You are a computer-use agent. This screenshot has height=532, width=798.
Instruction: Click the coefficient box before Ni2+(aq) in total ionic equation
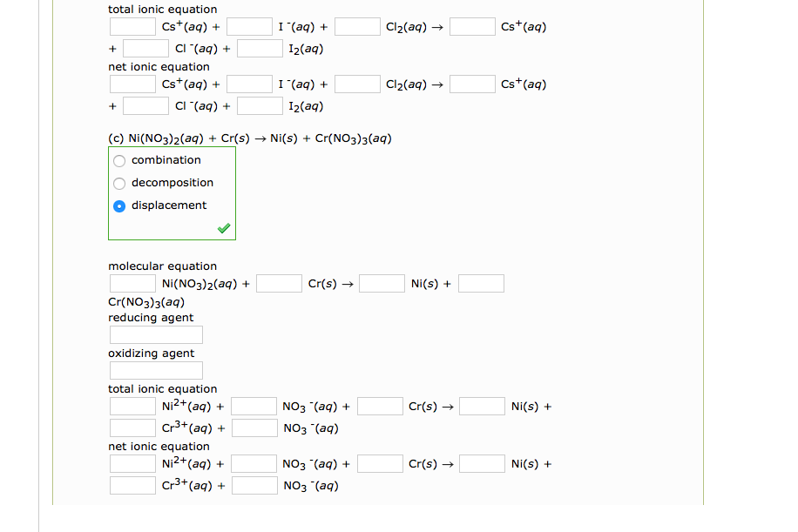coord(132,406)
